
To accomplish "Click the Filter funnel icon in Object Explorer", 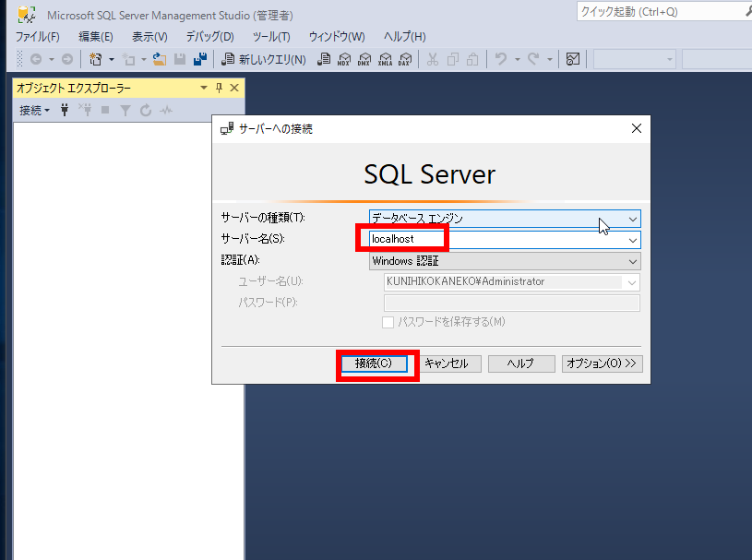I will pyautogui.click(x=125, y=111).
